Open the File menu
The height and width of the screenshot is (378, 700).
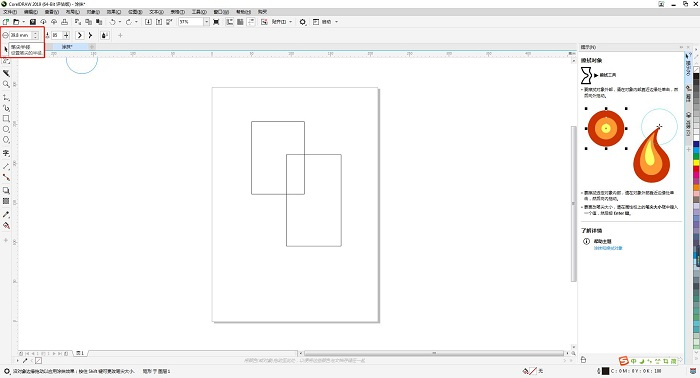(10, 12)
